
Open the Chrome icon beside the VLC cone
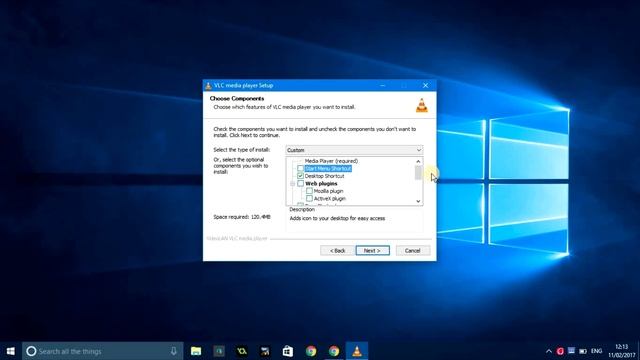click(334, 351)
